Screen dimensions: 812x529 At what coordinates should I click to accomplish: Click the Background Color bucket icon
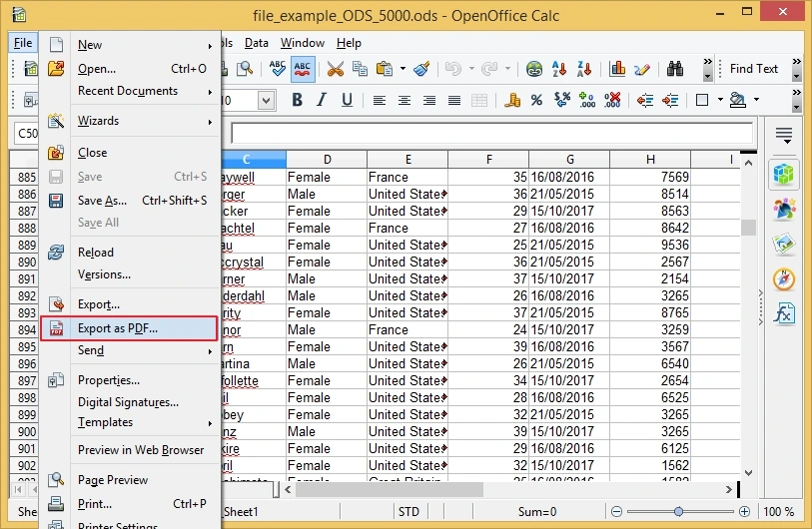pyautogui.click(x=737, y=100)
